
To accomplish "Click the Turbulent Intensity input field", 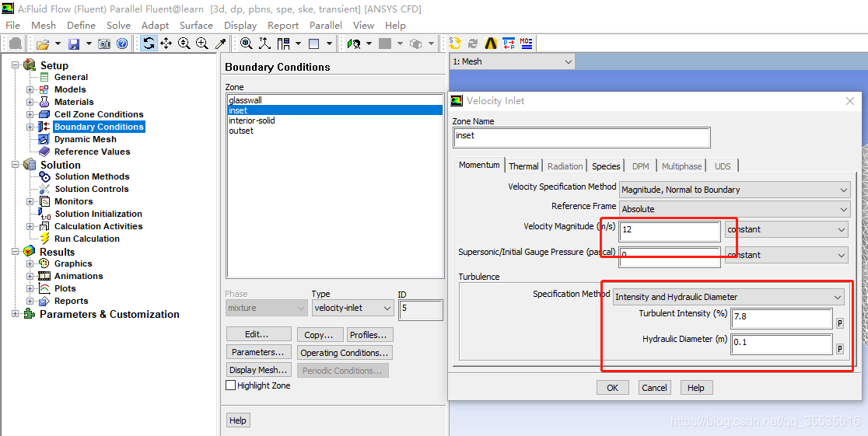I will [782, 318].
